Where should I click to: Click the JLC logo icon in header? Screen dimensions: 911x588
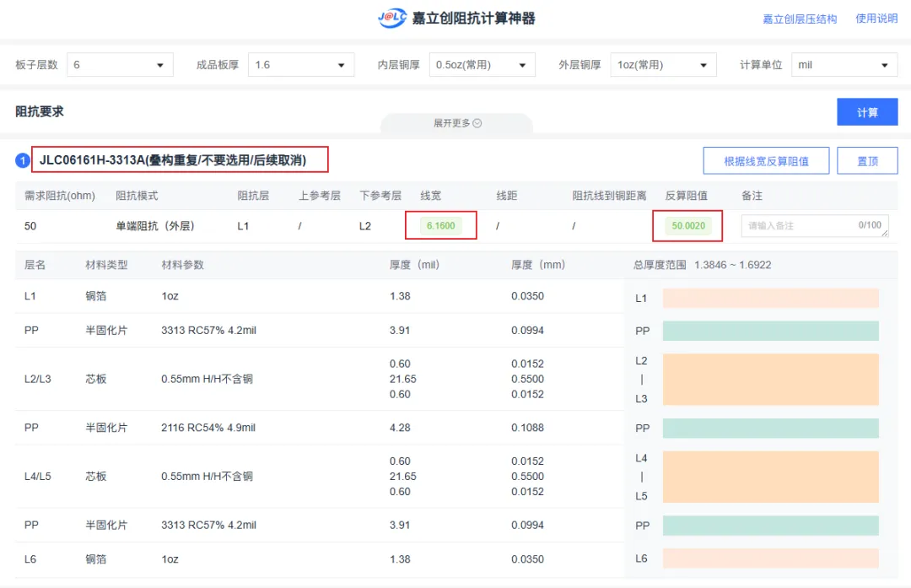pyautogui.click(x=392, y=18)
